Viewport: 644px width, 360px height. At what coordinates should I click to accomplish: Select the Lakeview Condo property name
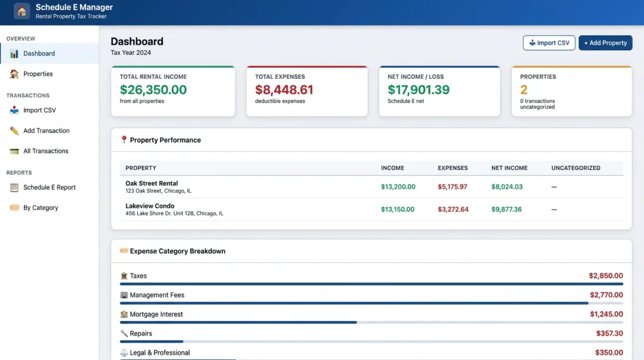[x=150, y=206]
